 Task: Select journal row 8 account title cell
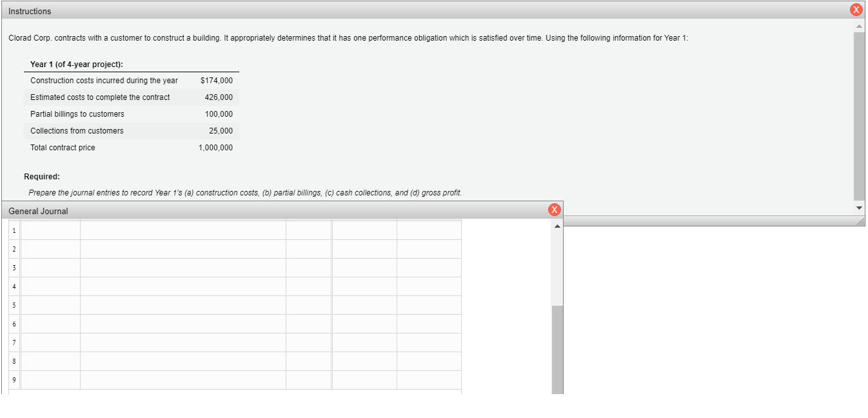(183, 361)
